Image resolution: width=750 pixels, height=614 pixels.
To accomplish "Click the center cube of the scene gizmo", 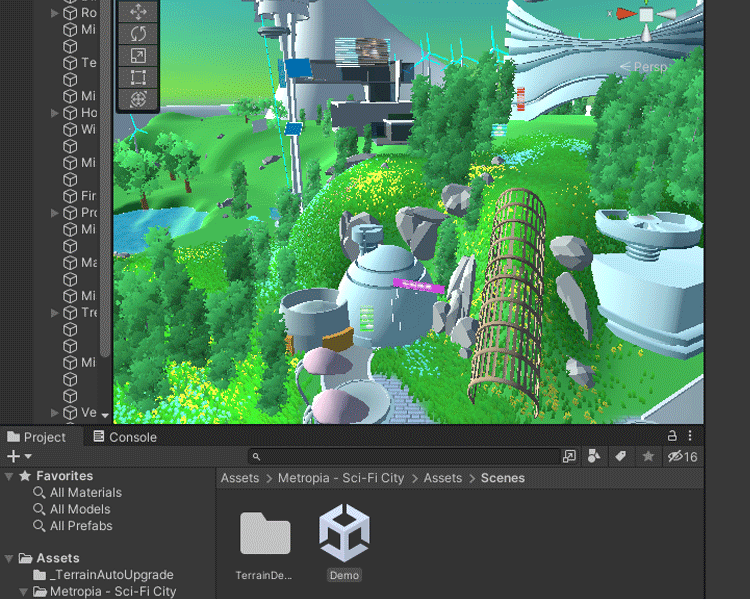I will tap(646, 15).
